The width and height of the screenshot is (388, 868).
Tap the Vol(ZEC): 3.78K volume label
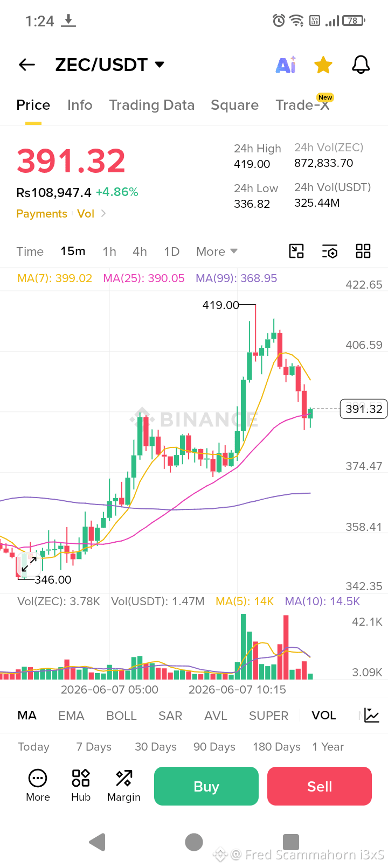[59, 601]
